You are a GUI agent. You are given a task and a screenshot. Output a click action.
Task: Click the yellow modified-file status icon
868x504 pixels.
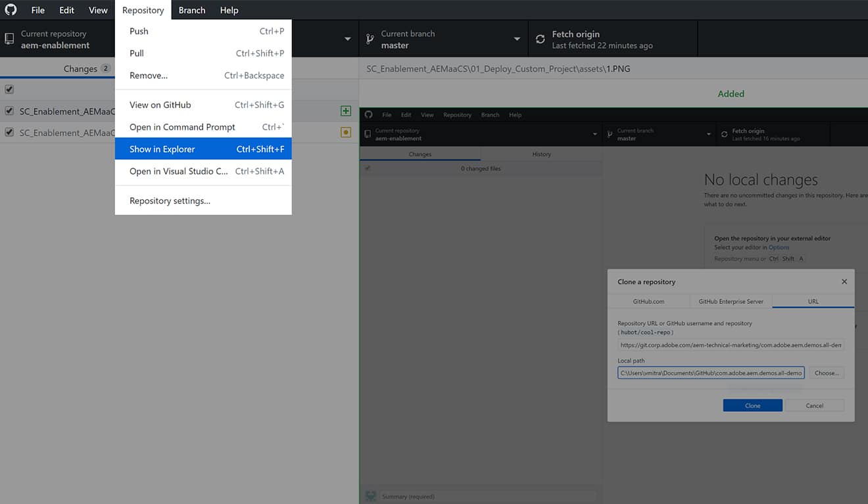pyautogui.click(x=345, y=132)
